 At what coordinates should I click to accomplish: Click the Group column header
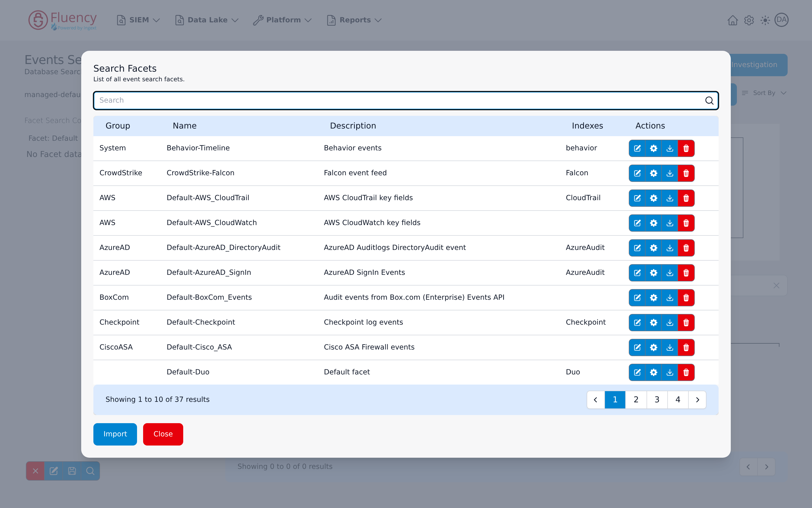[118, 126]
